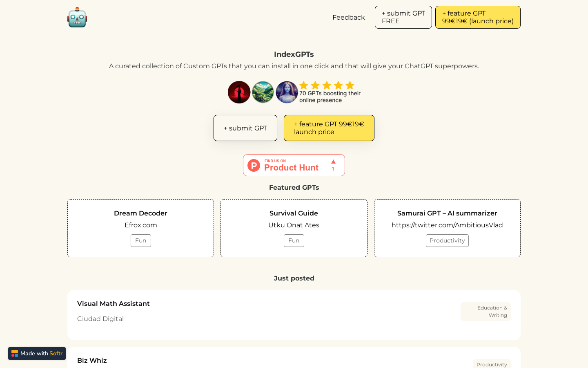Open the Feedback link in header
The width and height of the screenshot is (588, 368).
pyautogui.click(x=348, y=18)
